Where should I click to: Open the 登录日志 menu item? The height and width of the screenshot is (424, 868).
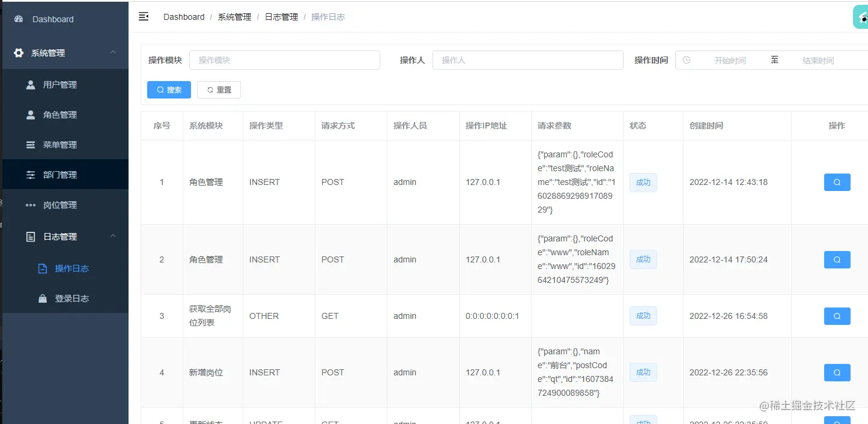pyautogui.click(x=65, y=298)
